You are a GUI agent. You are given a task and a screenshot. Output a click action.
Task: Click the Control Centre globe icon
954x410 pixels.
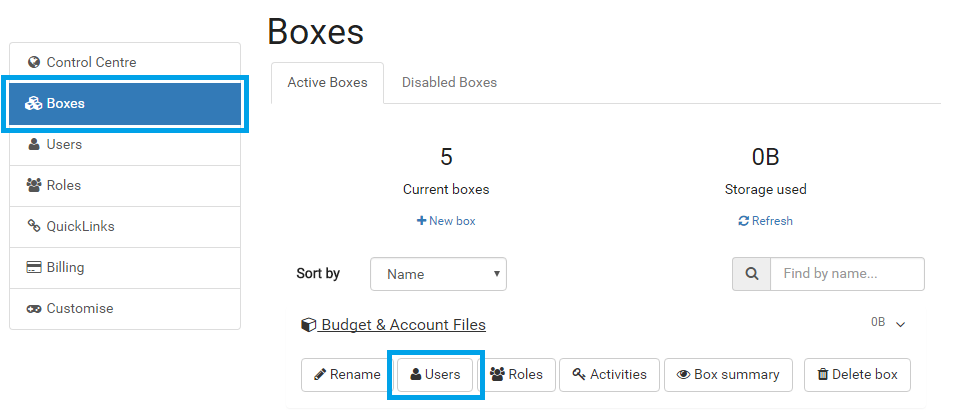[34, 62]
